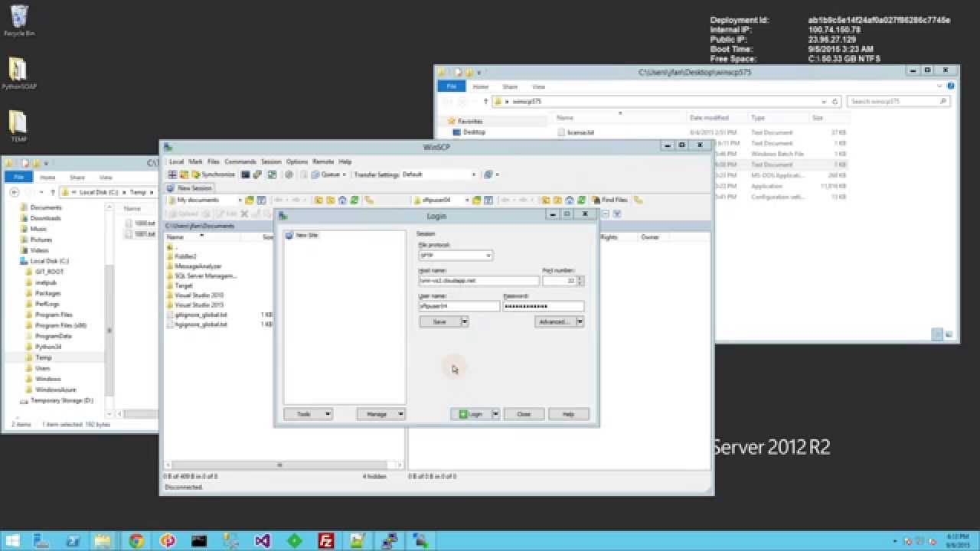Select the TEMP desktop folder icon
Image resolution: width=980 pixels, height=551 pixels.
[18, 127]
